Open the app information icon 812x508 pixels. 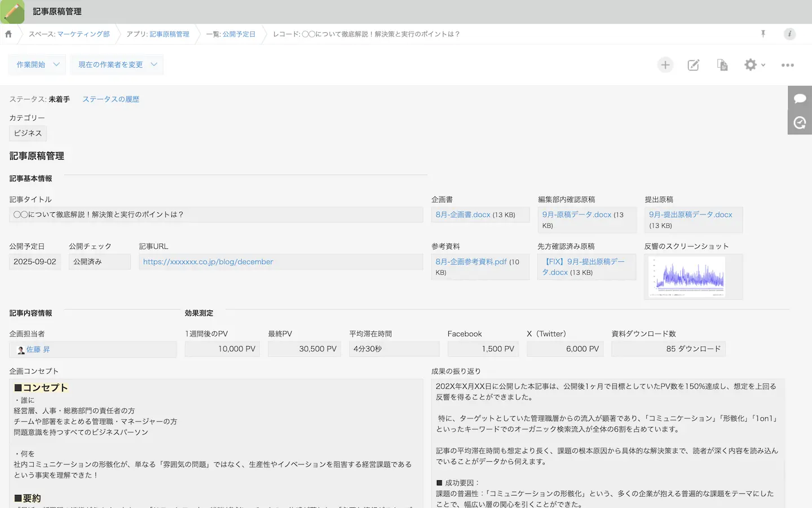click(x=789, y=34)
